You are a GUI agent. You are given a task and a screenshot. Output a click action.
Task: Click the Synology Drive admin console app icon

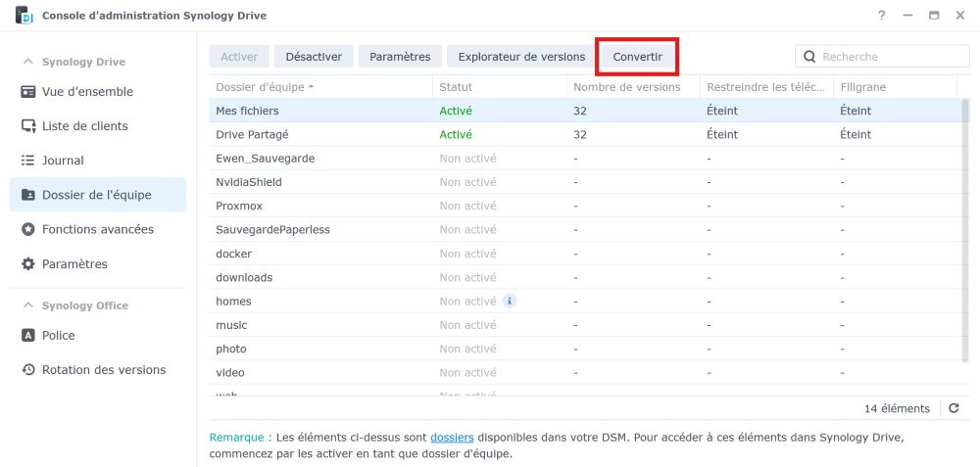coord(24,16)
